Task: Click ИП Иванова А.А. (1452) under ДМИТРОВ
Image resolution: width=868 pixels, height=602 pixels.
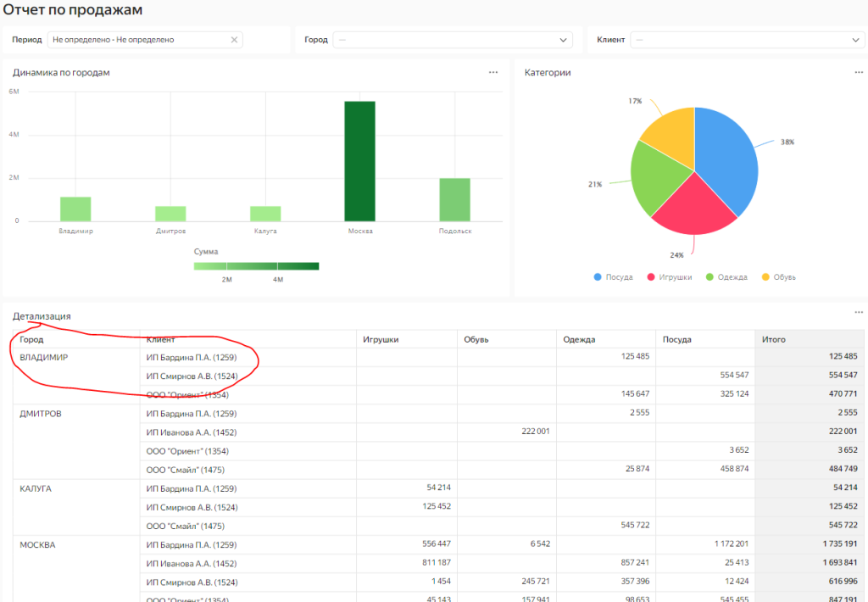Action: point(192,432)
